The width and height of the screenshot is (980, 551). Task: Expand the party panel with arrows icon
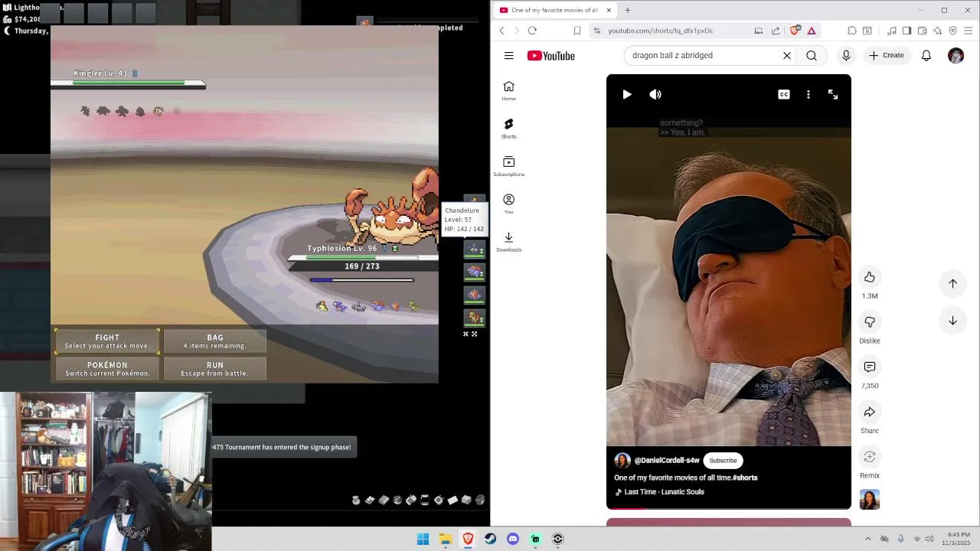click(475, 334)
